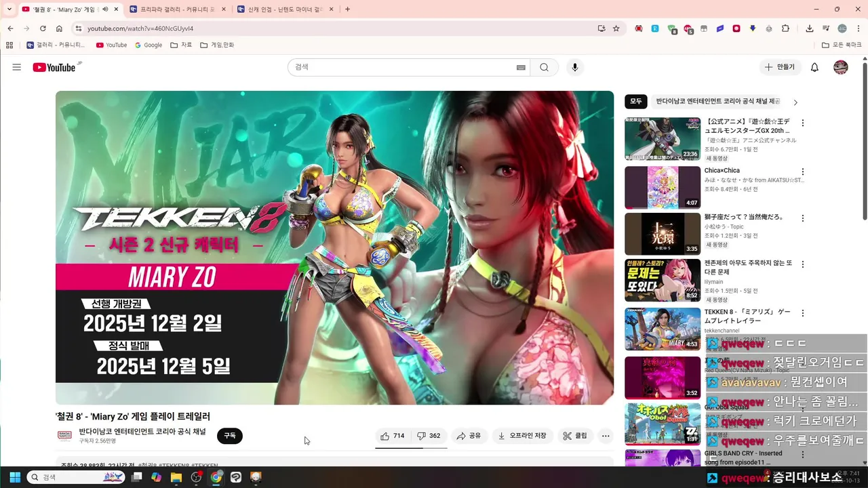Open Copilot in the taskbar
Screen dimensions: 868x488
pyautogui.click(x=157, y=477)
